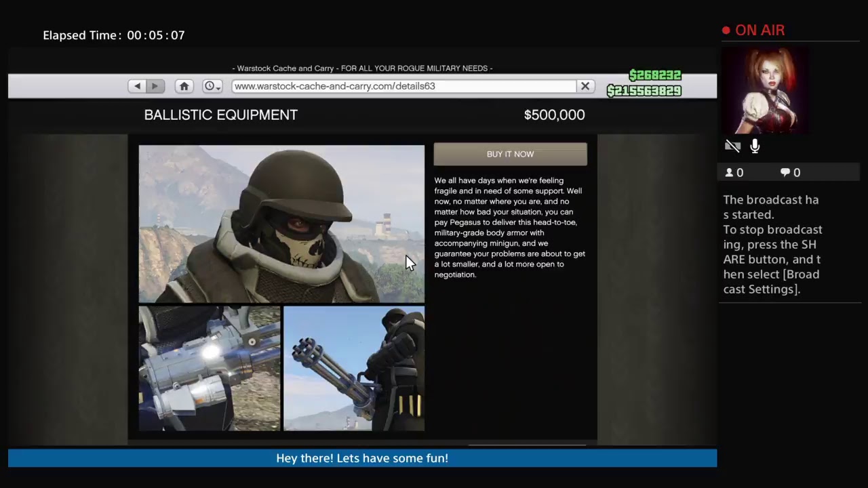Check the broadcast comment count icon
The height and width of the screenshot is (488, 868).
(786, 173)
